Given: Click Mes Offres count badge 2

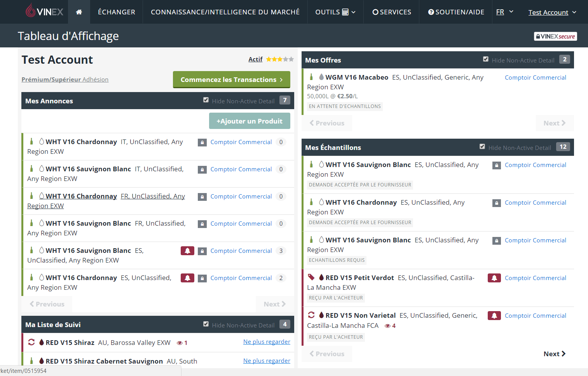Looking at the screenshot, I should tap(565, 59).
